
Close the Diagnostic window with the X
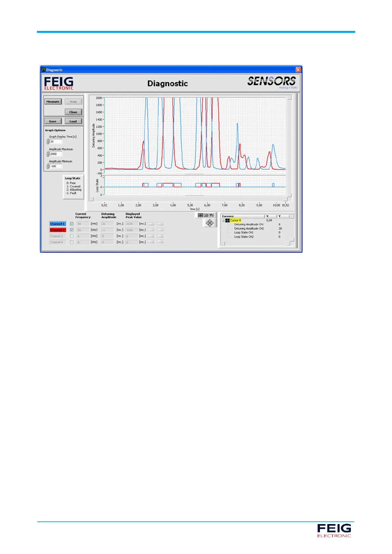pyautogui.click(x=298, y=70)
